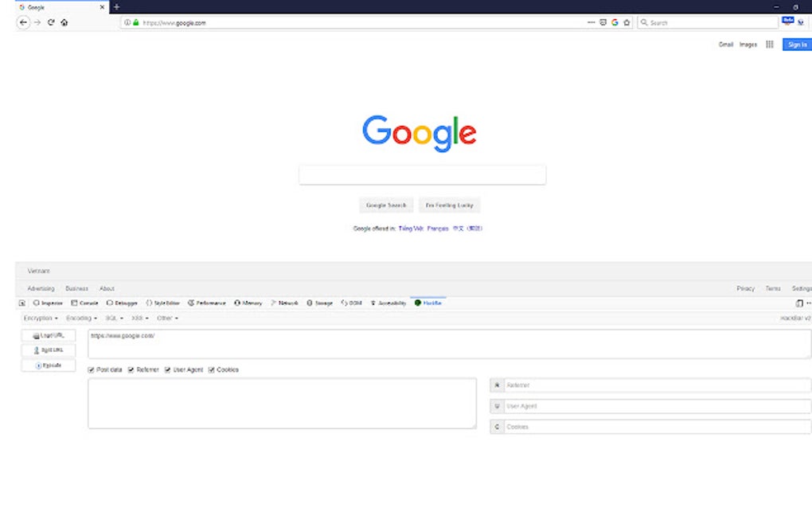
Task: Uncheck the Cookies checkbox
Action: [x=211, y=369]
